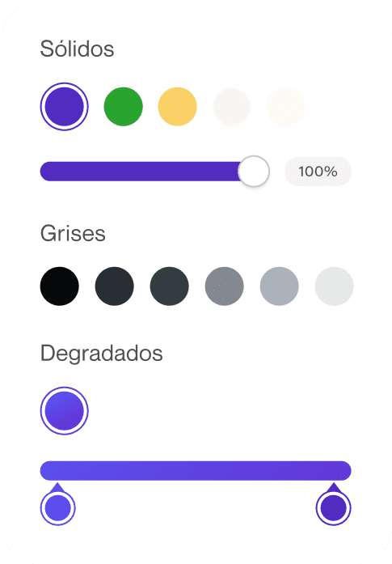Select the right gradient color stop
This screenshot has height=564, width=392.
(334, 505)
